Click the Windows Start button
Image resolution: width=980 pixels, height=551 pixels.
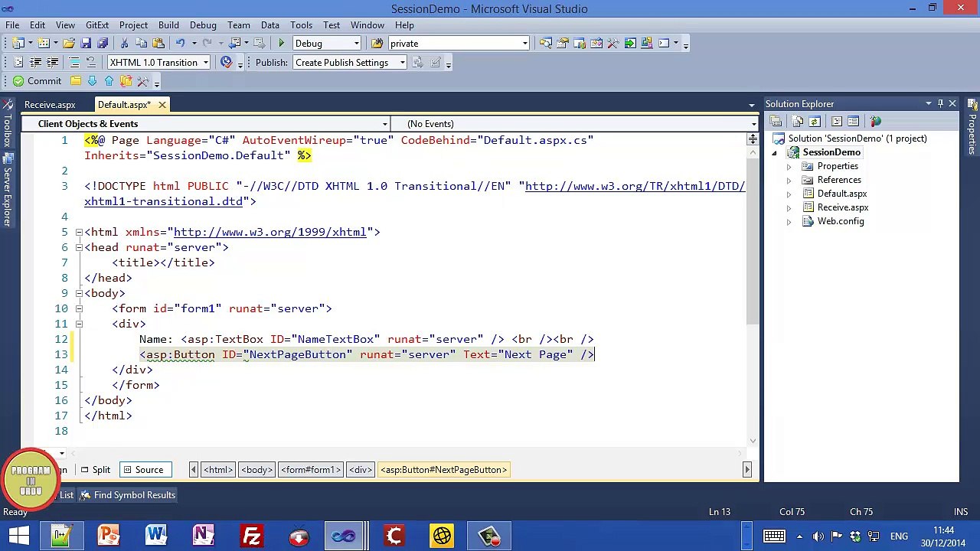(18, 536)
